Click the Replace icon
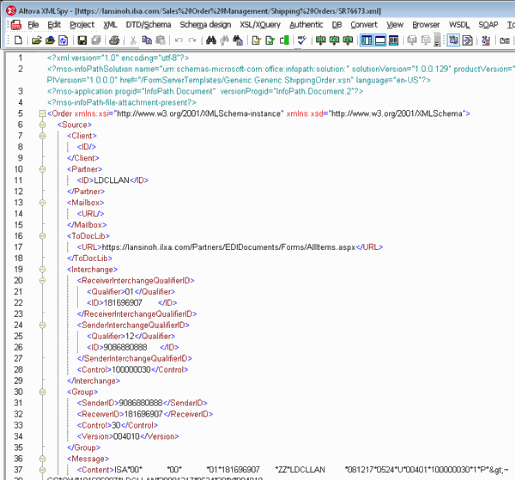The height and width of the screenshot is (480, 515). [x=238, y=40]
